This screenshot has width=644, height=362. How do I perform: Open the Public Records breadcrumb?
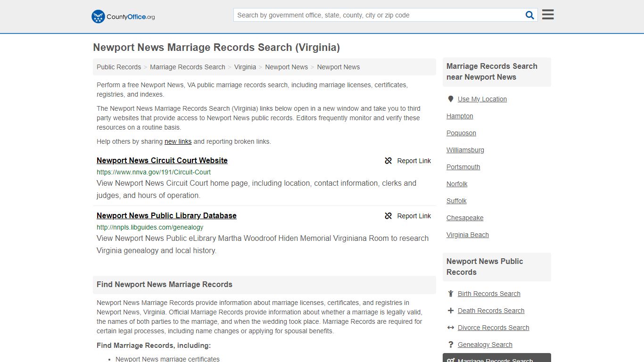click(x=119, y=67)
